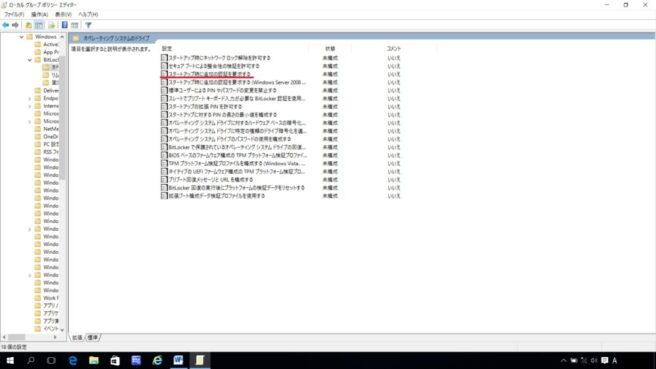Click the Forward arrow in toolbar
Screen dimensions: 656x369
(x=15, y=25)
